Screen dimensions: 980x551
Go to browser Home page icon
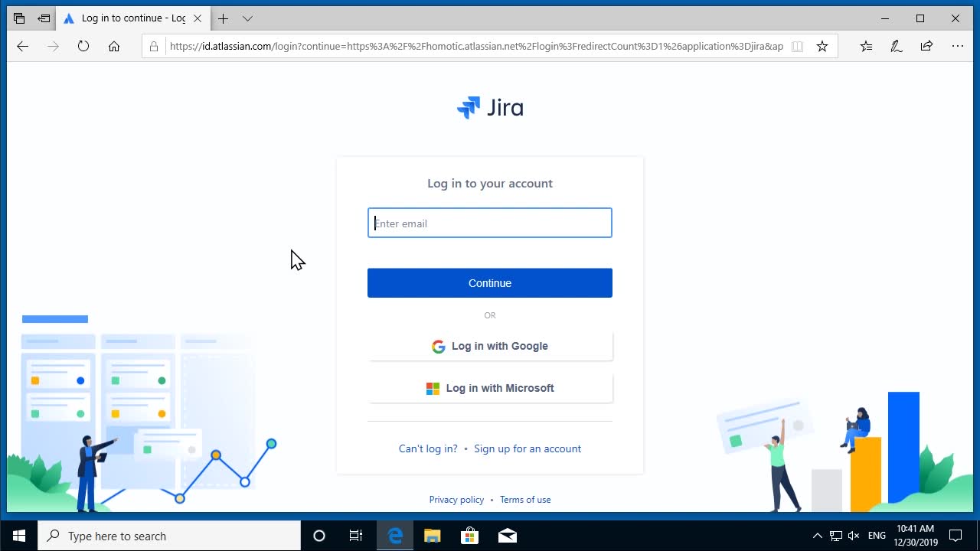(x=114, y=47)
